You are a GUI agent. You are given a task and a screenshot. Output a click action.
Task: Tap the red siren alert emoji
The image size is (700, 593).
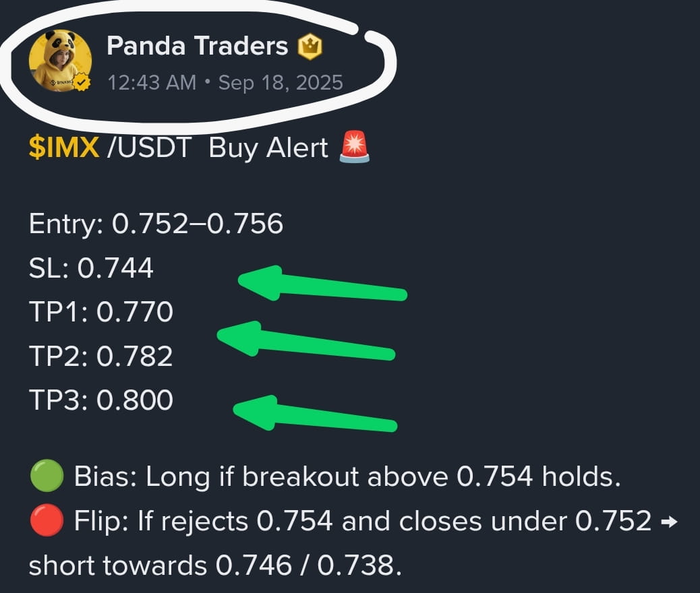pos(355,147)
